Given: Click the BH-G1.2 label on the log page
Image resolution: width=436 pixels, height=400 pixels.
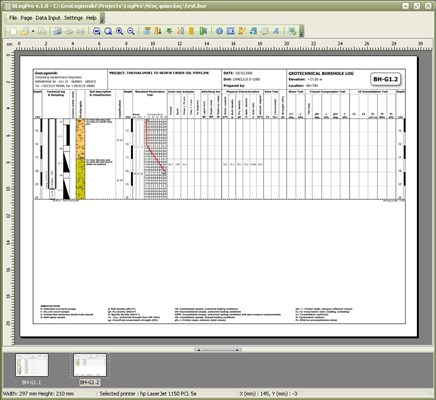Looking at the screenshot, I should [x=385, y=79].
